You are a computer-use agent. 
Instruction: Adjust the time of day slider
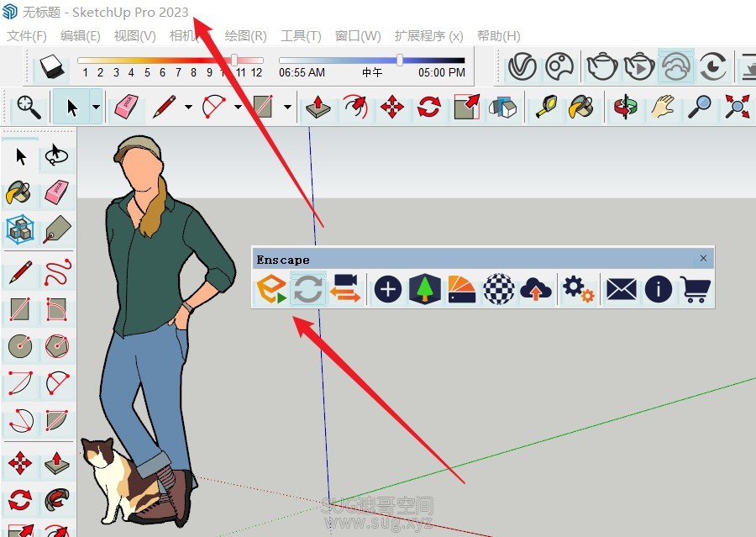[x=400, y=60]
